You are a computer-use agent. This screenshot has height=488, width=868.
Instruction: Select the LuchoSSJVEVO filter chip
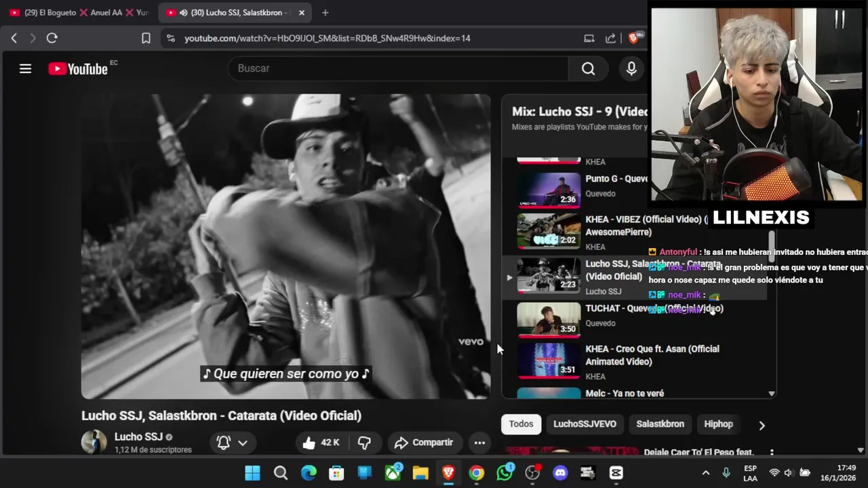coord(585,424)
